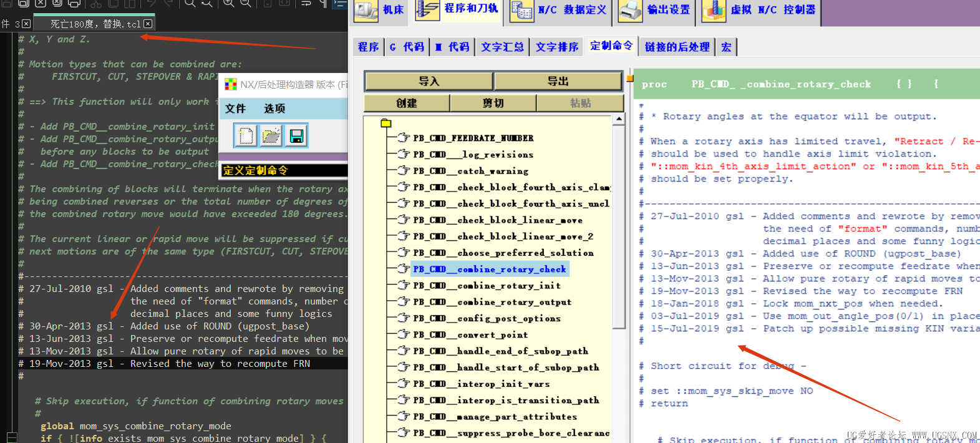Click the 导出 export button

(558, 81)
